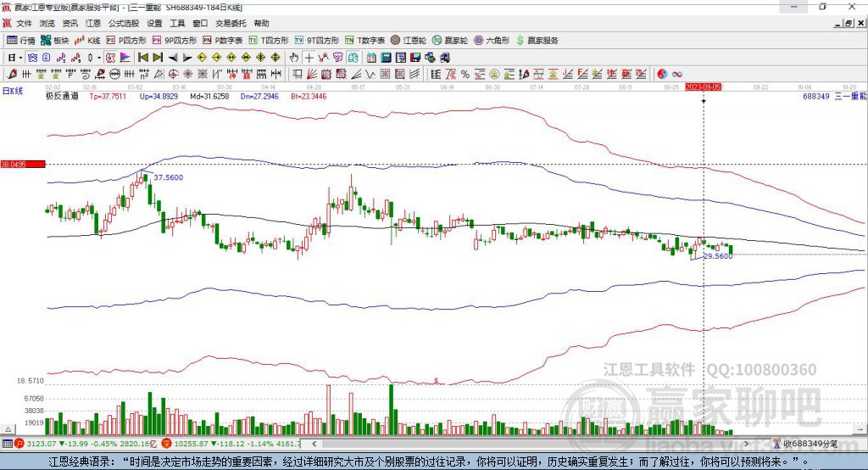The image size is (868, 470).
Task: Open the 交易委托 menu
Action: coord(231,23)
